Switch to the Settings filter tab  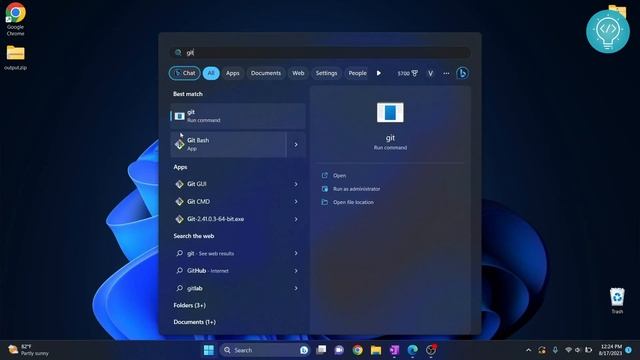point(326,73)
